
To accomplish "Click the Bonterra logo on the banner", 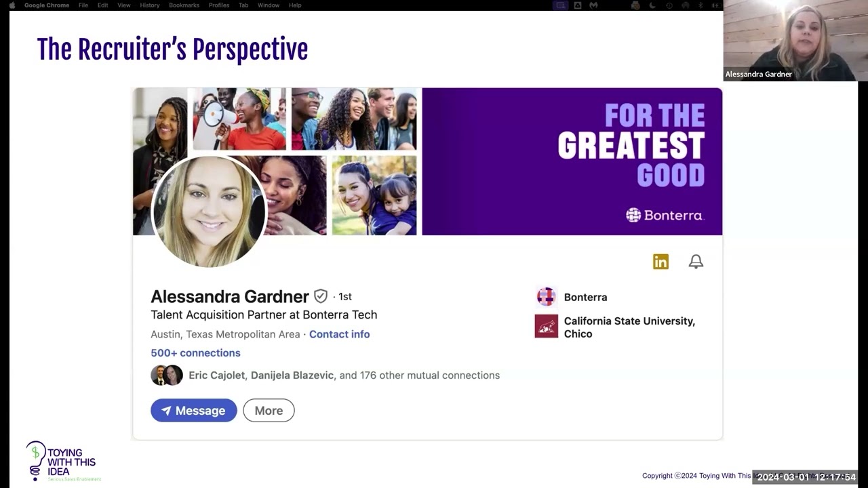I will 665,216.
